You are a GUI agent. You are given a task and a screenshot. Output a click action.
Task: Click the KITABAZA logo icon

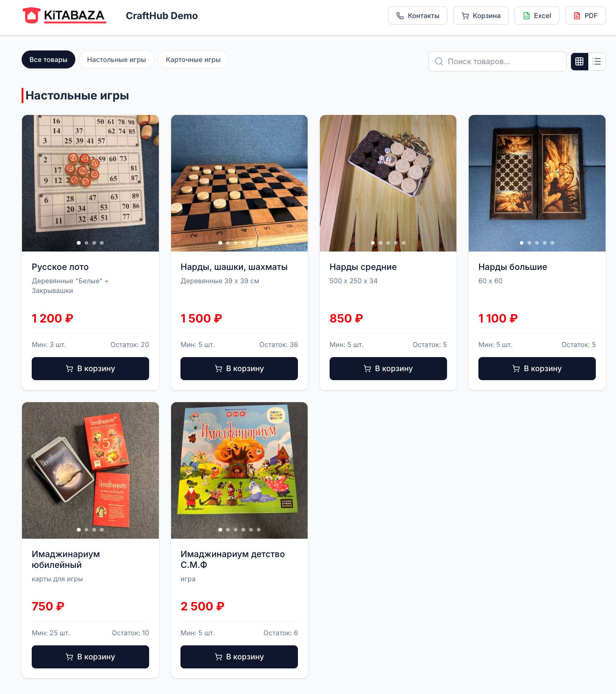(31, 15)
